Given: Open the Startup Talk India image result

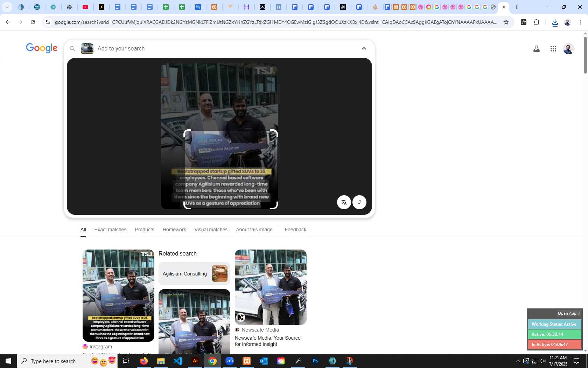Looking at the screenshot, I should pyautogui.click(x=194, y=321).
